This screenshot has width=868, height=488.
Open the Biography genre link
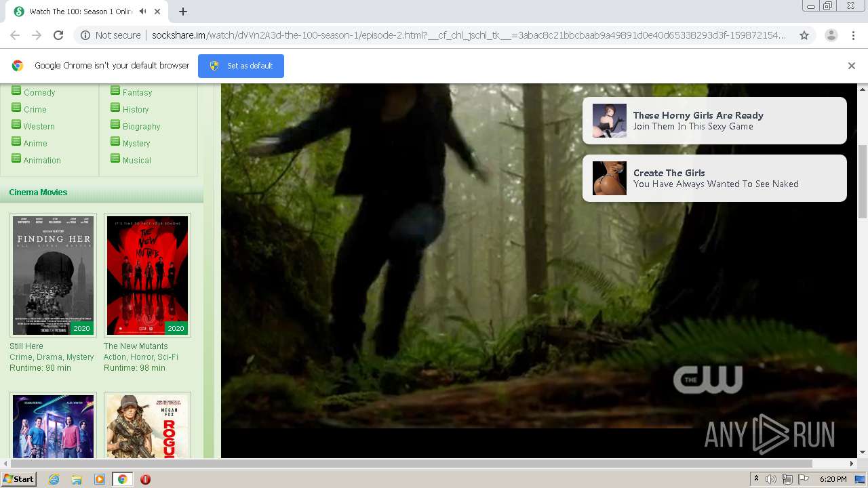[142, 126]
